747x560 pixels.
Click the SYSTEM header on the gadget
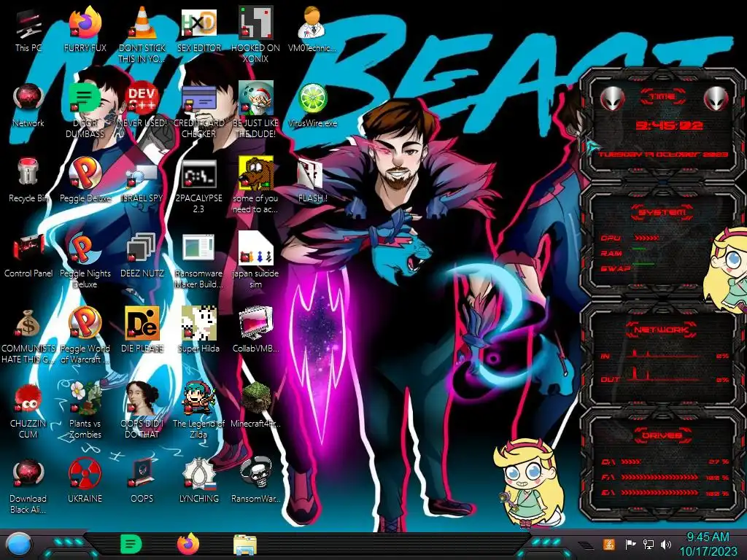[x=662, y=212]
